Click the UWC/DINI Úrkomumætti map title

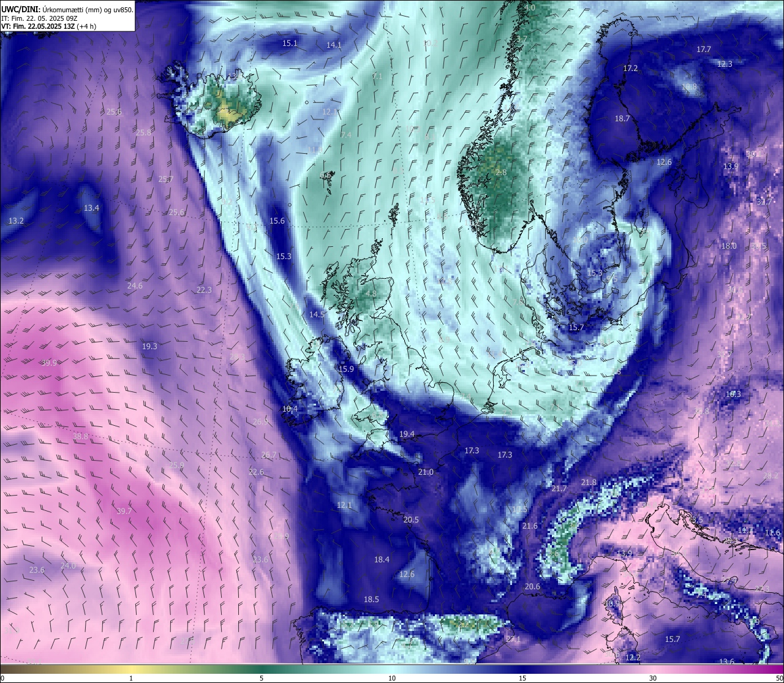[x=67, y=9]
